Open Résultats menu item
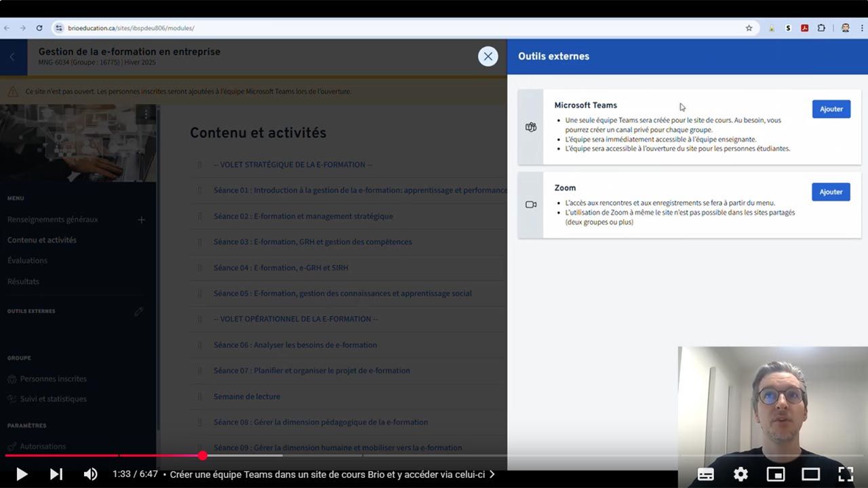Viewport: 868px width, 488px height. [23, 281]
